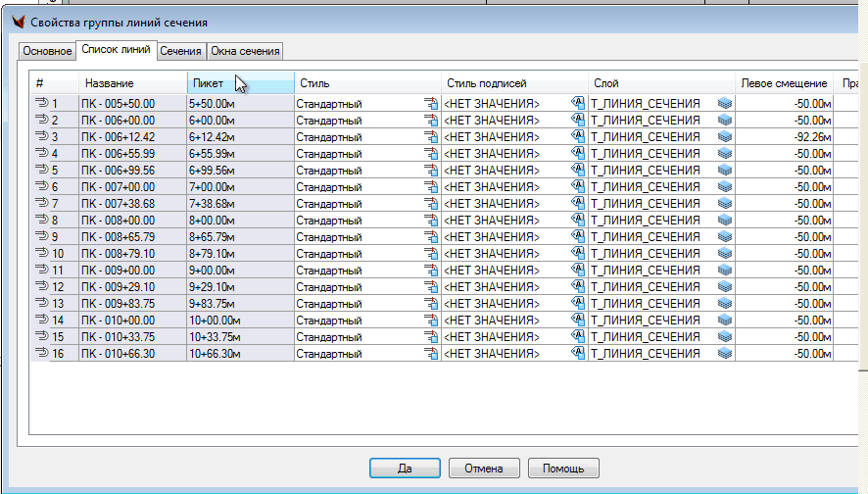The image size is (868, 494).
Task: Click the Отмена button
Action: [484, 469]
